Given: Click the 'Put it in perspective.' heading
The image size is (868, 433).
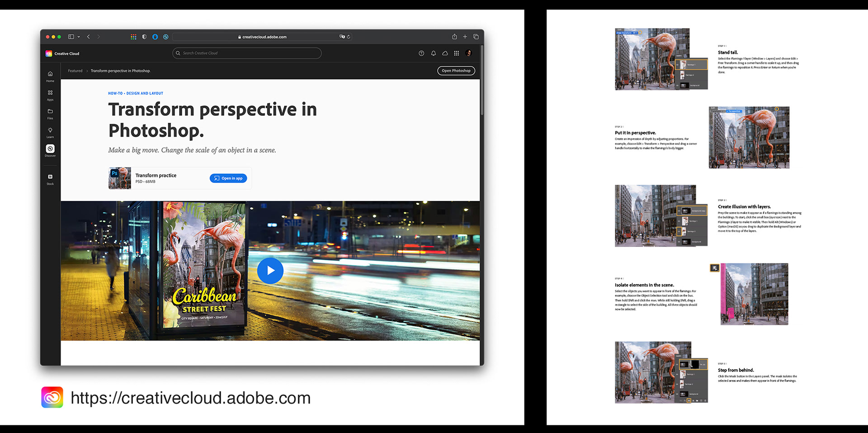Looking at the screenshot, I should (635, 133).
